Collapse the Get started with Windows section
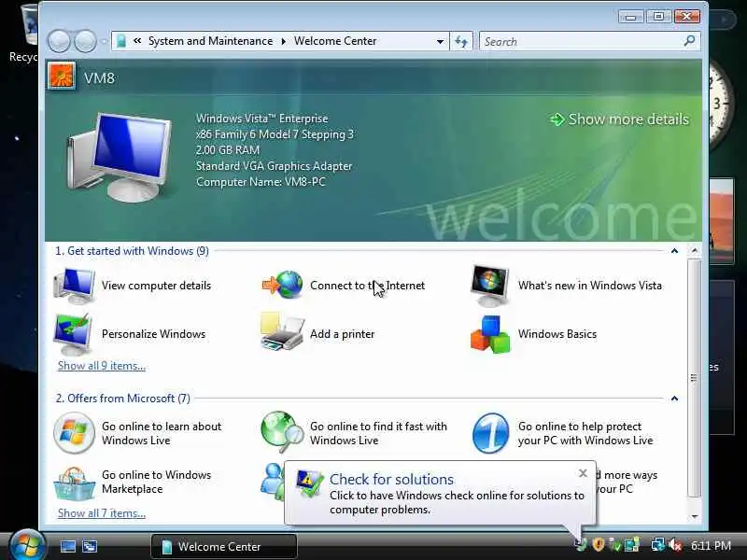 pos(674,251)
